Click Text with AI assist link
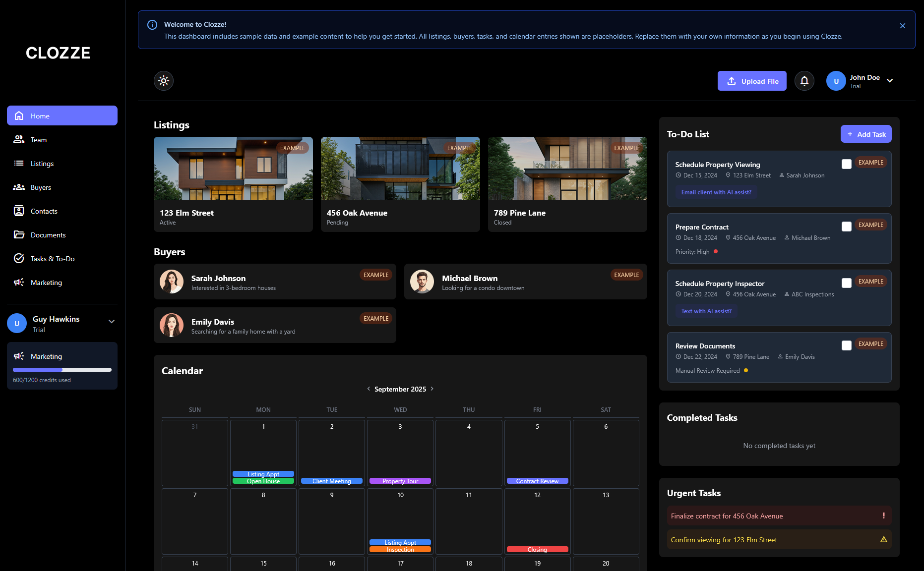The image size is (924, 571). tap(706, 311)
